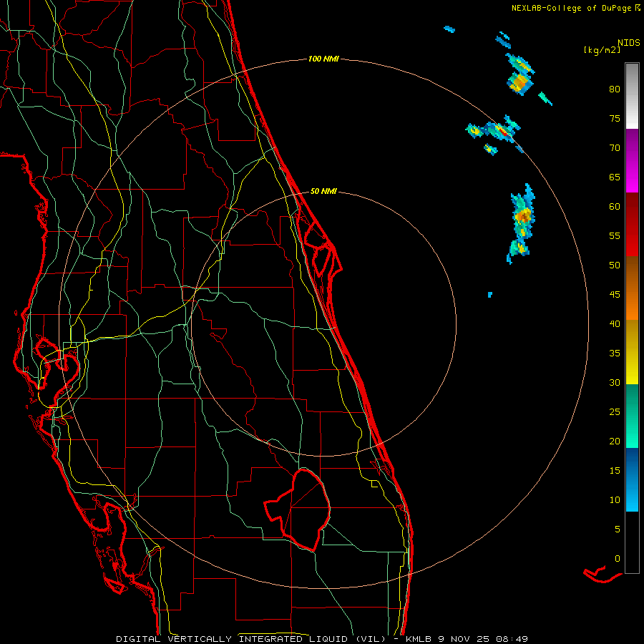Click the gray segment of the legend bar

pos(632,96)
